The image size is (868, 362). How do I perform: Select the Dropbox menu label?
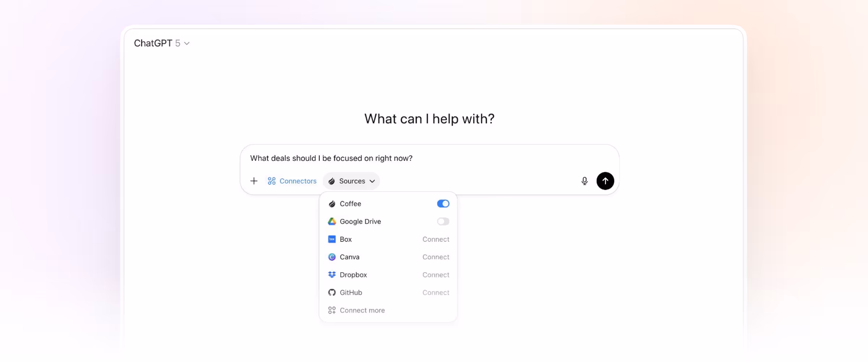pyautogui.click(x=353, y=275)
